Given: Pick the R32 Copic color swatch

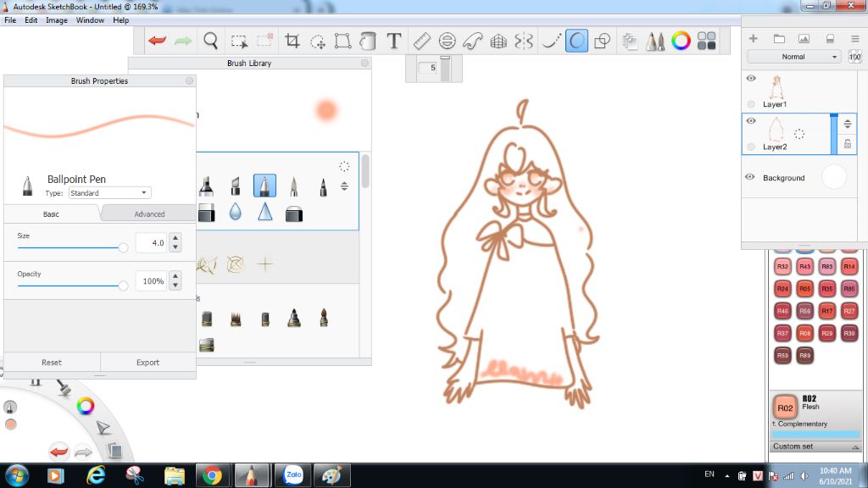Looking at the screenshot, I should (782, 266).
